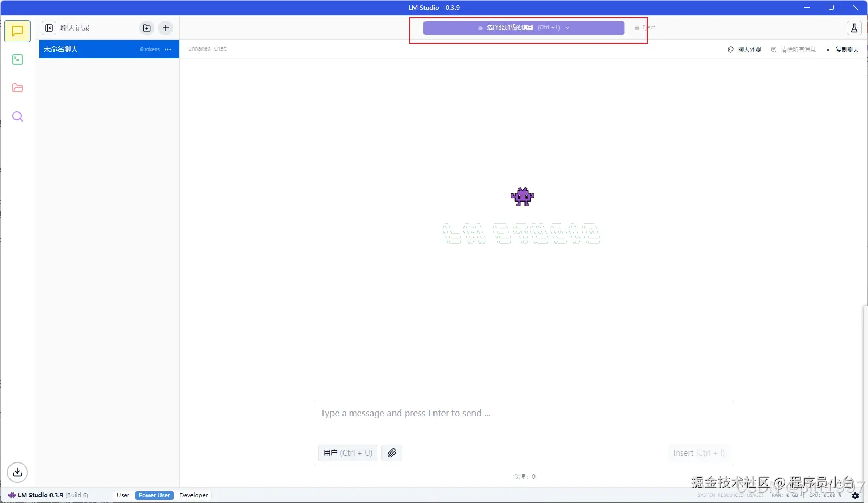Start a new chat with the plus icon

click(166, 28)
